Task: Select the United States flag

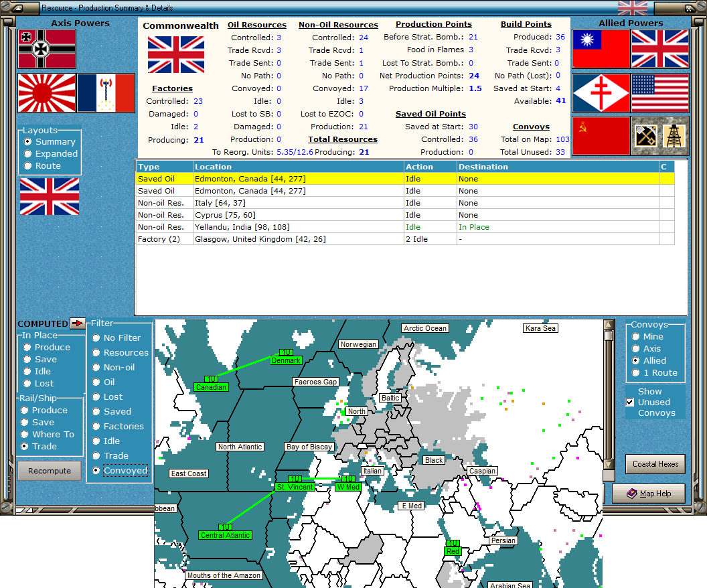Action: pyautogui.click(x=660, y=93)
